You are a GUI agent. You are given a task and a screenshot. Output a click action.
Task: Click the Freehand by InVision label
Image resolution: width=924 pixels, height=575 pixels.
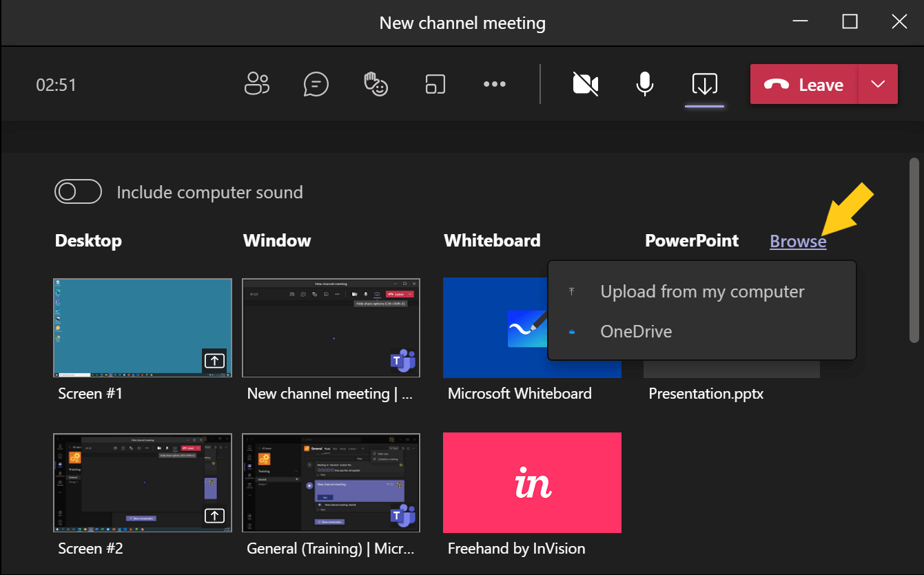[516, 549]
